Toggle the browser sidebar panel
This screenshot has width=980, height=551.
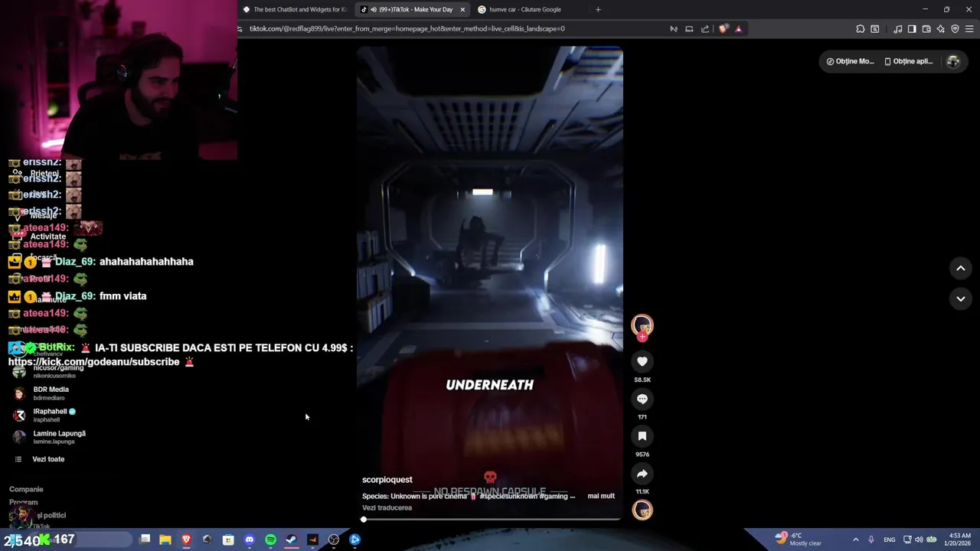click(x=912, y=29)
